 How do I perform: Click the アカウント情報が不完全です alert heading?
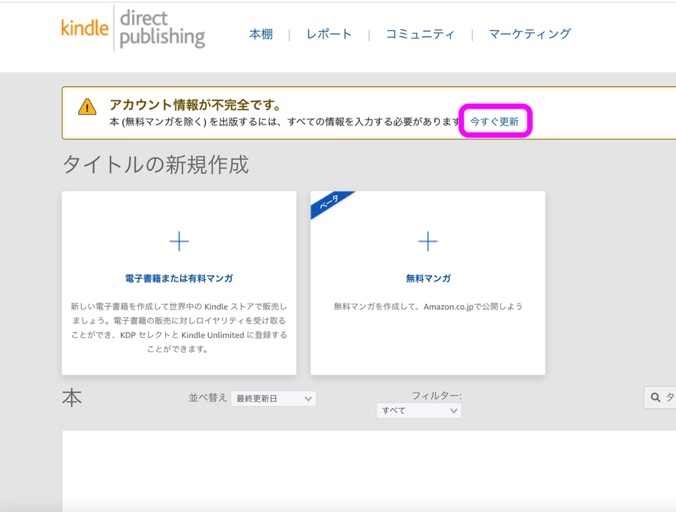(x=195, y=105)
